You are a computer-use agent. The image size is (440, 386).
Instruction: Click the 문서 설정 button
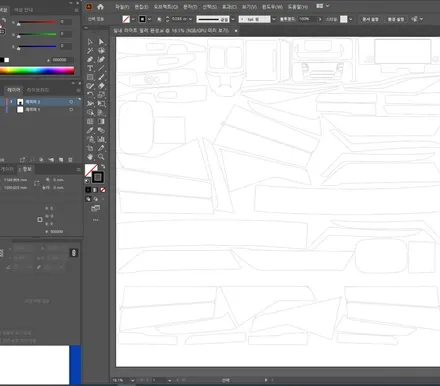click(x=370, y=19)
